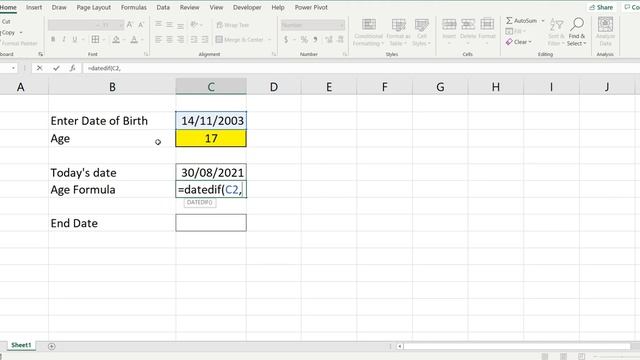
Task: Click the Align Left icon
Action: [158, 40]
